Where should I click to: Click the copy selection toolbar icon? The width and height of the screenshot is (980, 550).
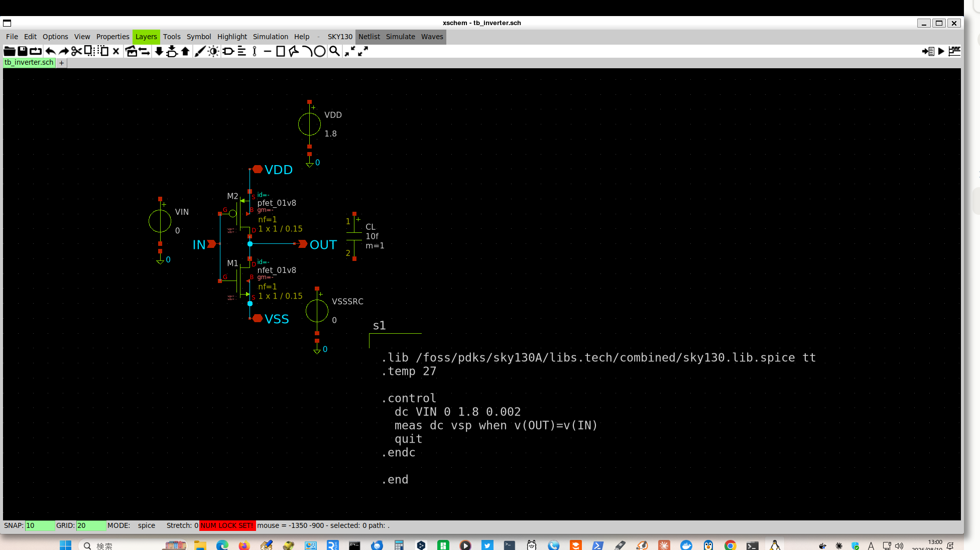(89, 51)
